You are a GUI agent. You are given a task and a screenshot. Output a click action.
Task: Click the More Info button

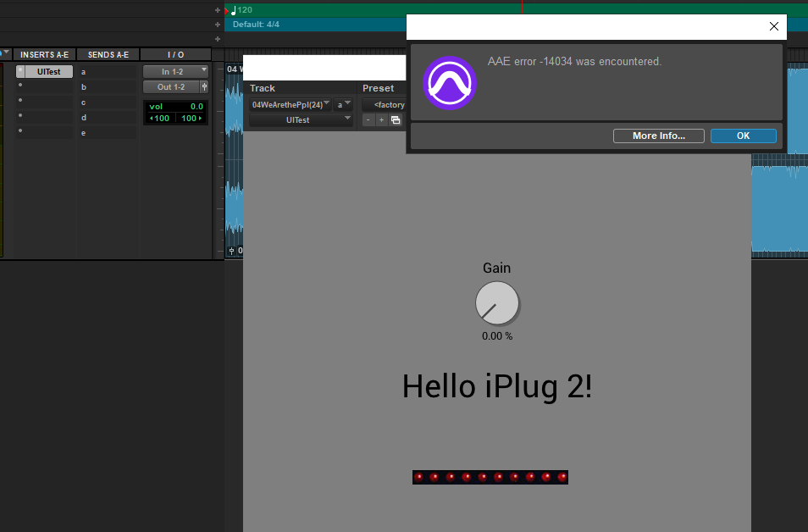658,136
